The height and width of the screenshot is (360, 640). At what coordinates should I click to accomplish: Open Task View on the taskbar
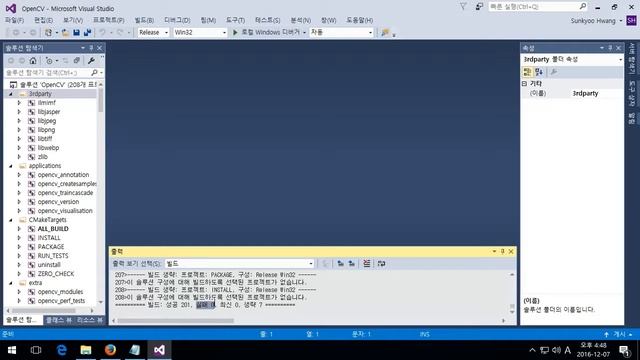[36, 350]
